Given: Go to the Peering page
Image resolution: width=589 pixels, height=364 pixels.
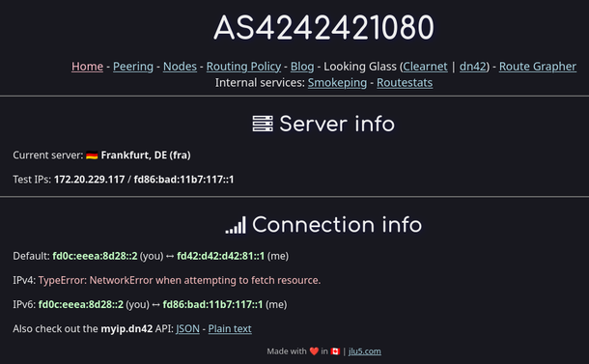Looking at the screenshot, I should coord(133,67).
